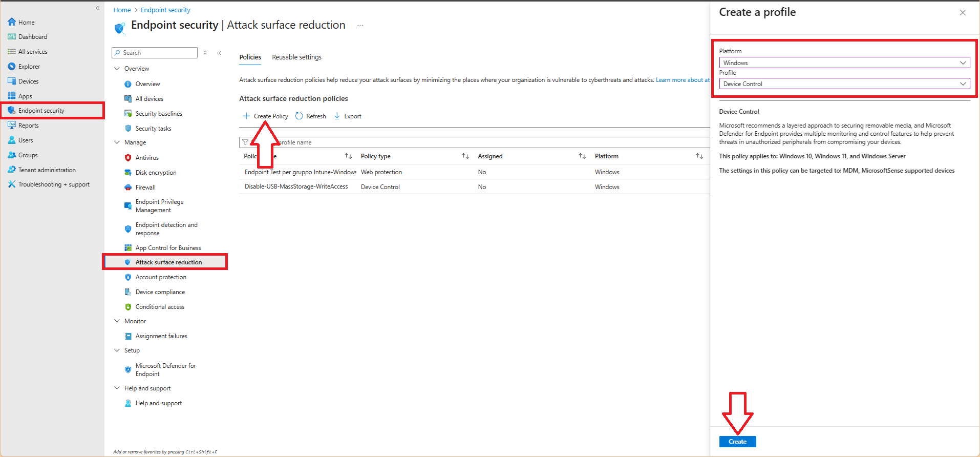Collapse the Monitor section chevron
This screenshot has height=457, width=980.
[x=117, y=321]
